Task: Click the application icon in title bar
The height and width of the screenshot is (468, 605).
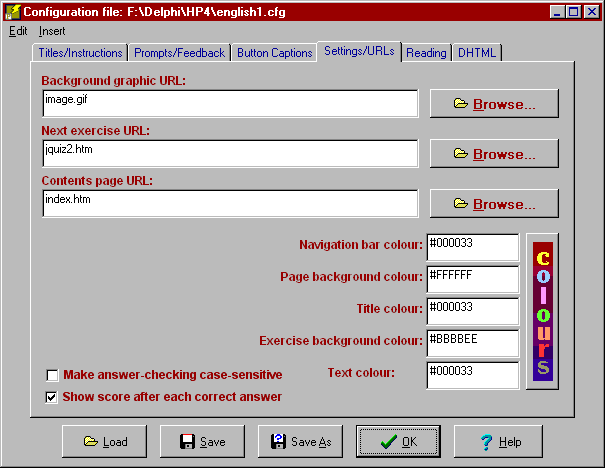Action: (x=13, y=11)
